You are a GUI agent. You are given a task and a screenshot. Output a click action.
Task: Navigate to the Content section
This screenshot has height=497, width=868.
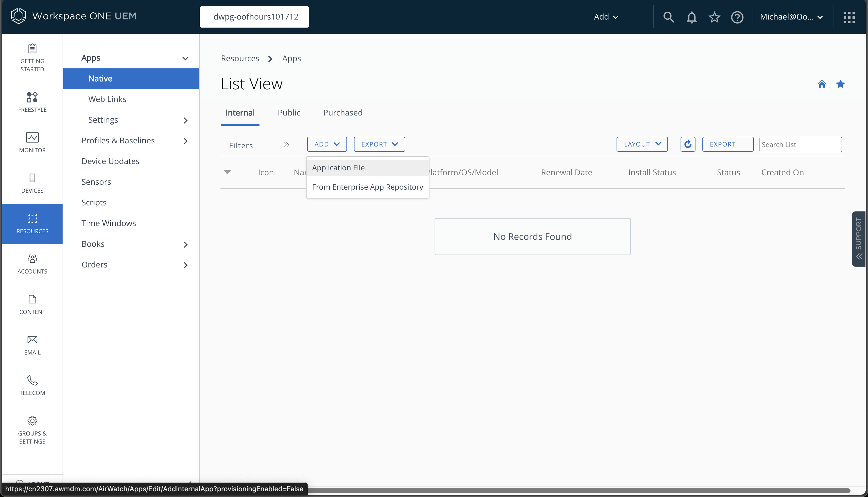click(32, 304)
